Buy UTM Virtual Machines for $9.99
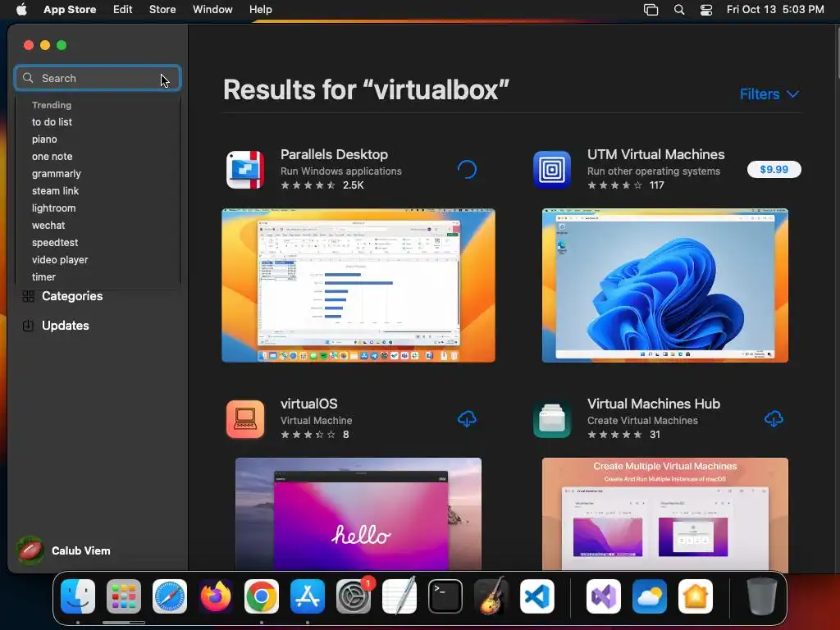The image size is (840, 630). click(x=774, y=169)
